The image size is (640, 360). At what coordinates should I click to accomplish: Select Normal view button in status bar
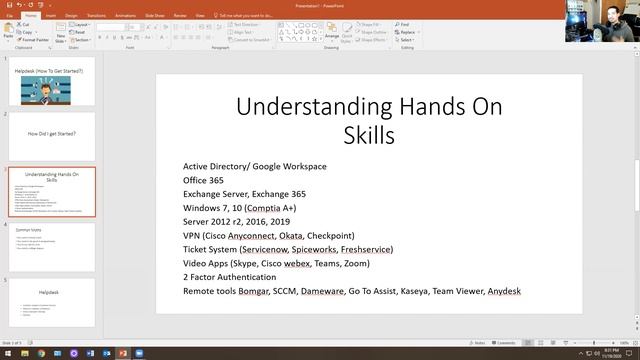pyautogui.click(x=528, y=343)
